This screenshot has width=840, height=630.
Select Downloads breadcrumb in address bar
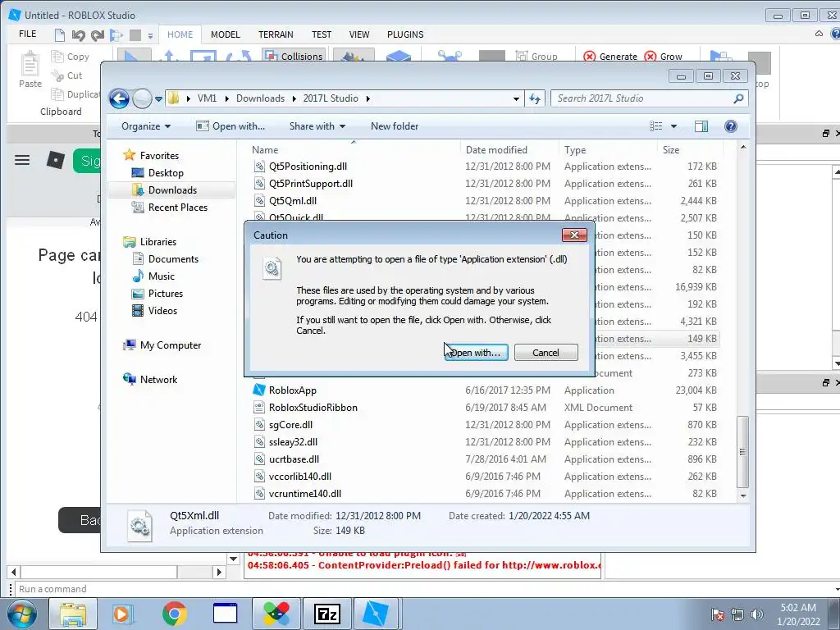point(260,98)
